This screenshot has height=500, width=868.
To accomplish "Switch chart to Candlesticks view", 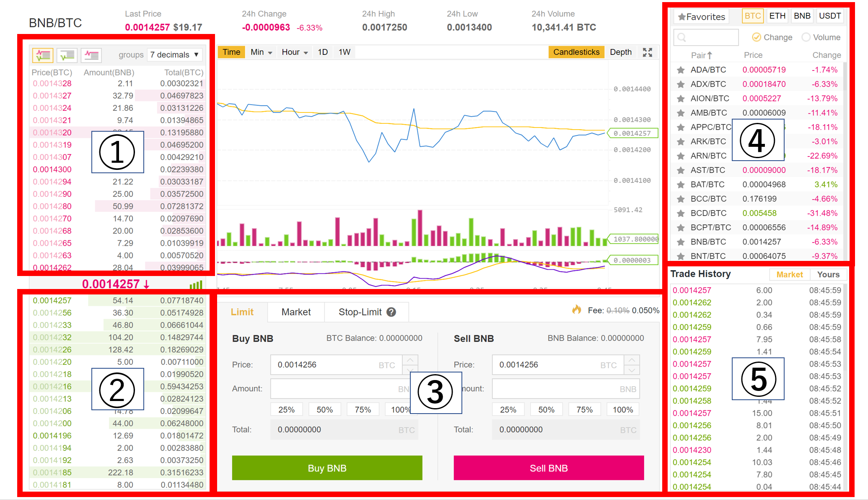I will 576,52.
